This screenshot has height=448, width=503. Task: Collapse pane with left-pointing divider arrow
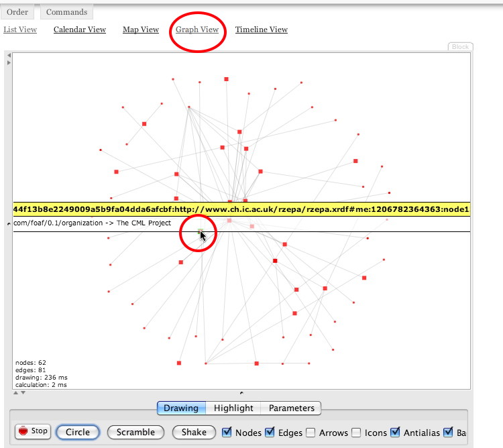8,56
